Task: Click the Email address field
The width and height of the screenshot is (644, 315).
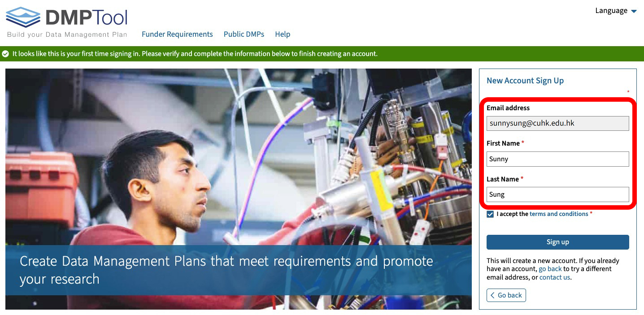Action: pyautogui.click(x=557, y=123)
